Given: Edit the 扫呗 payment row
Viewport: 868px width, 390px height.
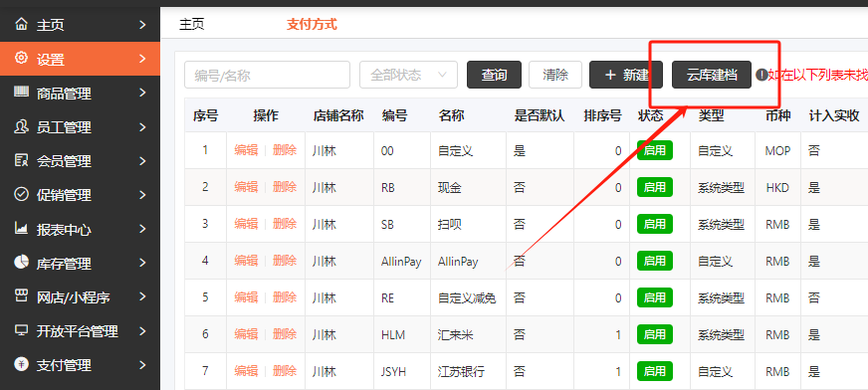Looking at the screenshot, I should (246, 224).
